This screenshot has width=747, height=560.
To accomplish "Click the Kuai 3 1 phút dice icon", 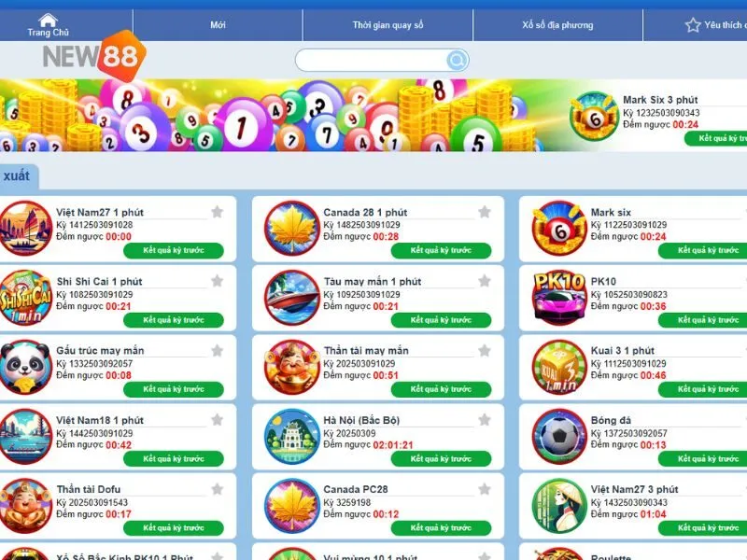I will 559,367.
